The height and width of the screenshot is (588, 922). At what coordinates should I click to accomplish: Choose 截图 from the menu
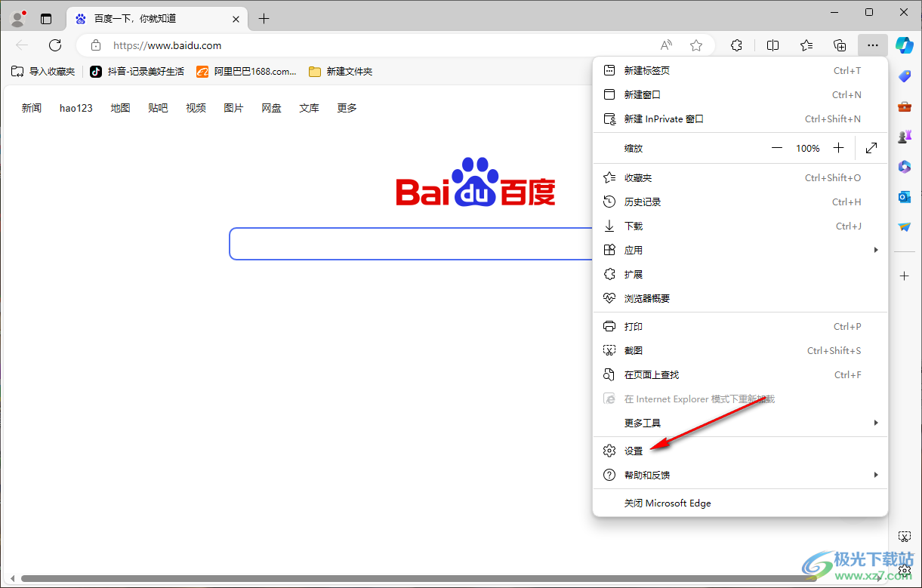tap(741, 350)
